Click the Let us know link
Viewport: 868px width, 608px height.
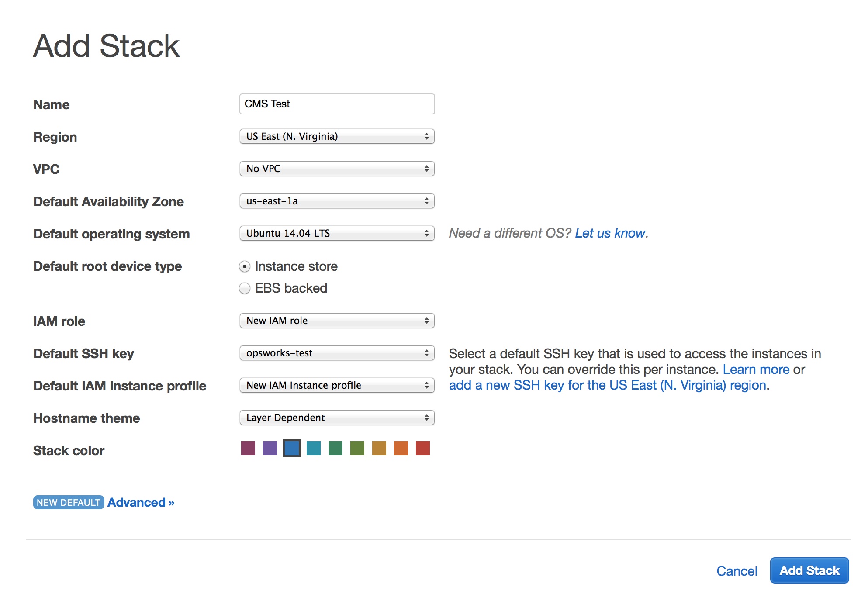[610, 233]
